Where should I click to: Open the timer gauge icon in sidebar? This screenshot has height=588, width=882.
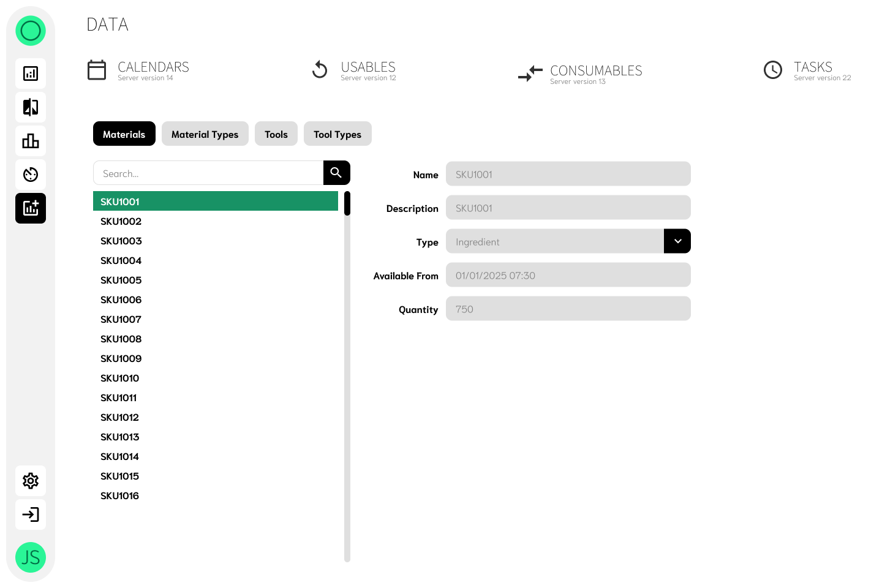click(31, 175)
